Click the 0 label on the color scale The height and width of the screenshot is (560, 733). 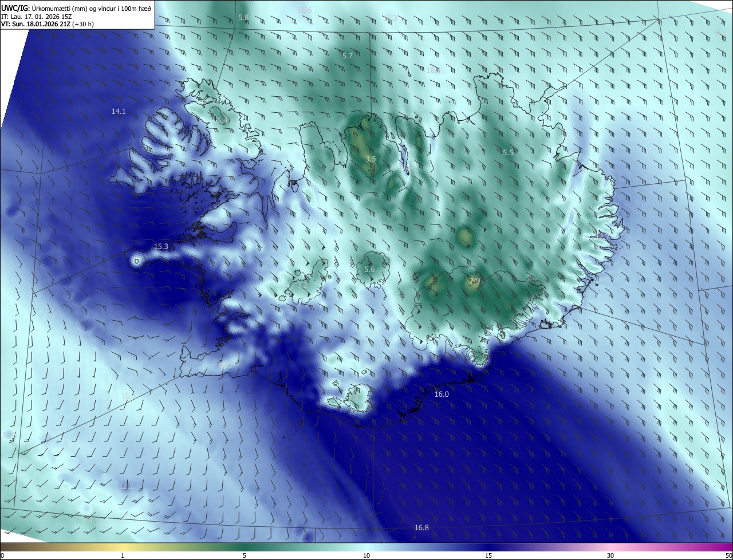(x=2, y=556)
